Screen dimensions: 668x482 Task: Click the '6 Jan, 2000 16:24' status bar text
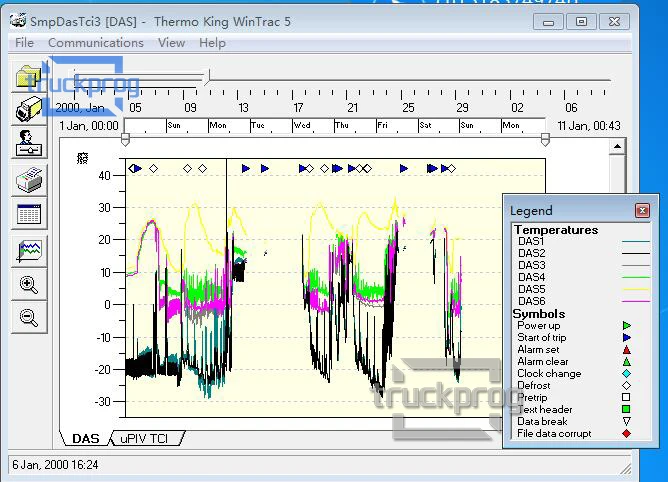tap(55, 465)
